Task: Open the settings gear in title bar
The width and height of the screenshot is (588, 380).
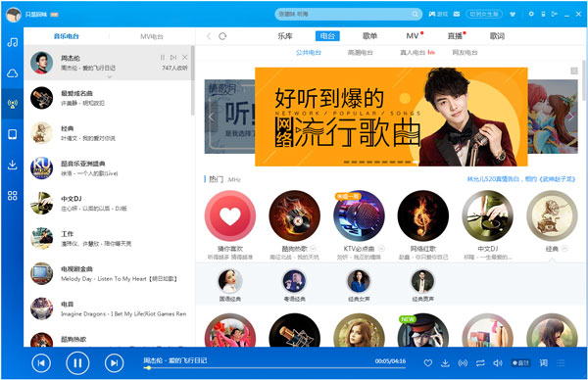Action: click(531, 14)
